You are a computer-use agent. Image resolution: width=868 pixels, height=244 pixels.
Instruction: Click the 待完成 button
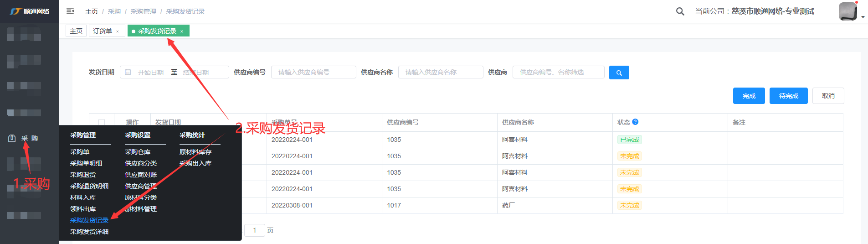(788, 96)
